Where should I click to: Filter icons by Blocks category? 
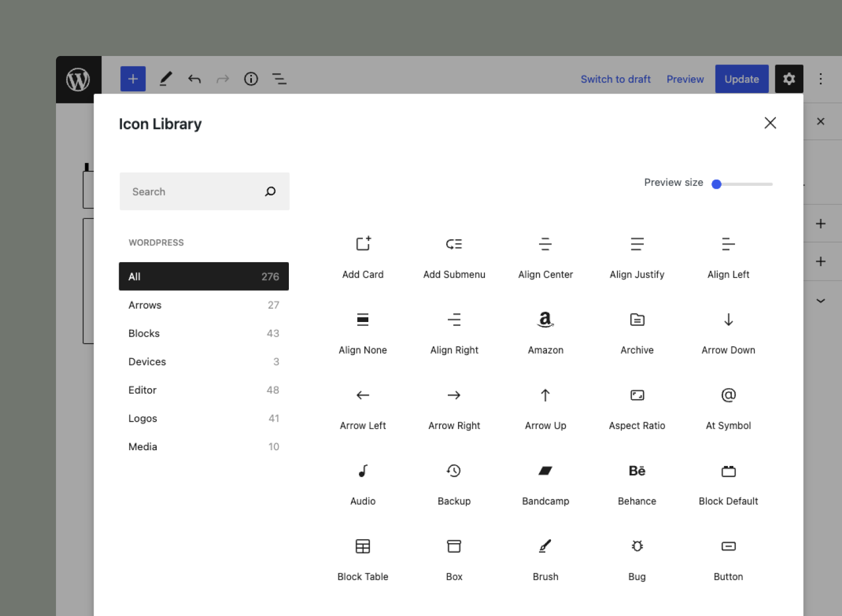tap(204, 333)
